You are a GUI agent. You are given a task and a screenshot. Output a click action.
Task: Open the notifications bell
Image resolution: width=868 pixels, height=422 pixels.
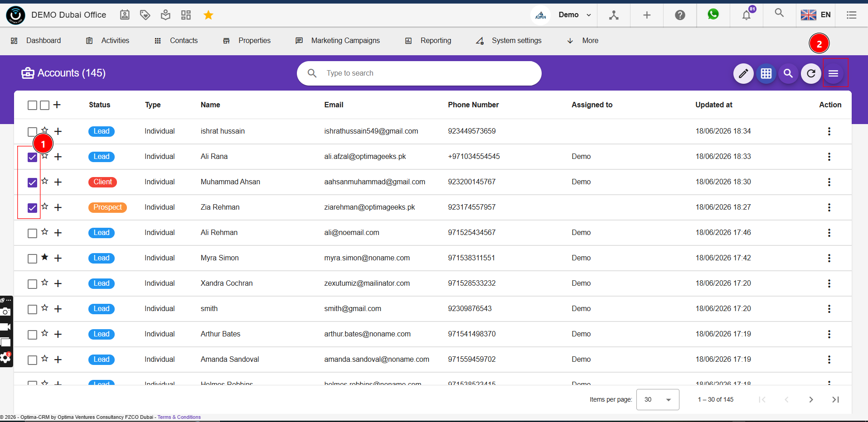(x=746, y=15)
